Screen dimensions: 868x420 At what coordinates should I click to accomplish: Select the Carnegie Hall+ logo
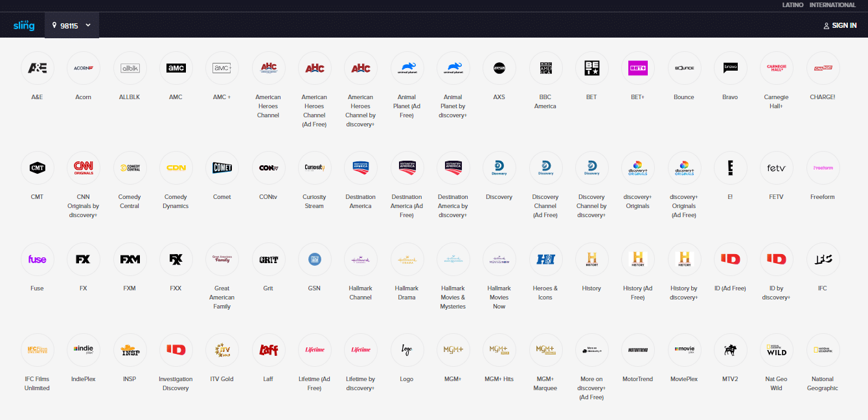point(777,68)
